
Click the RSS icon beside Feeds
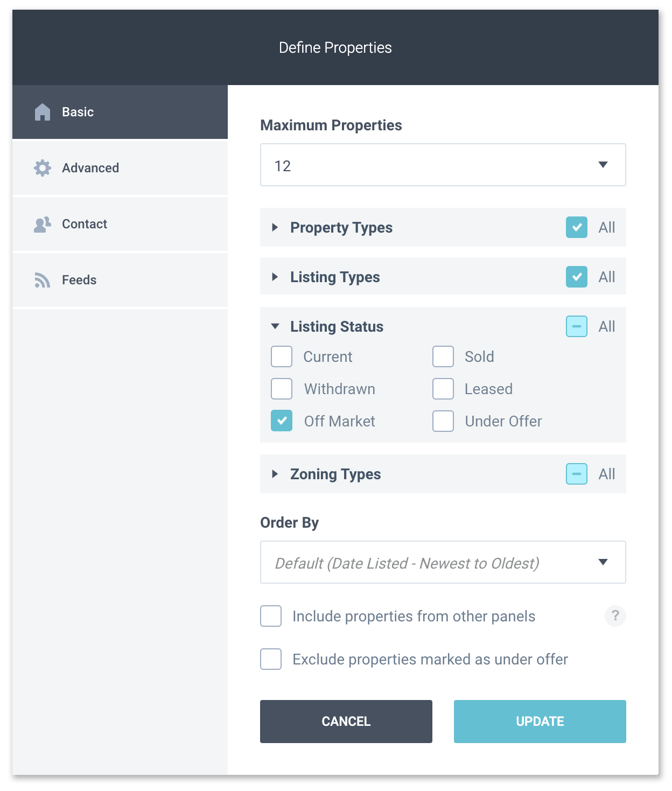click(x=43, y=280)
